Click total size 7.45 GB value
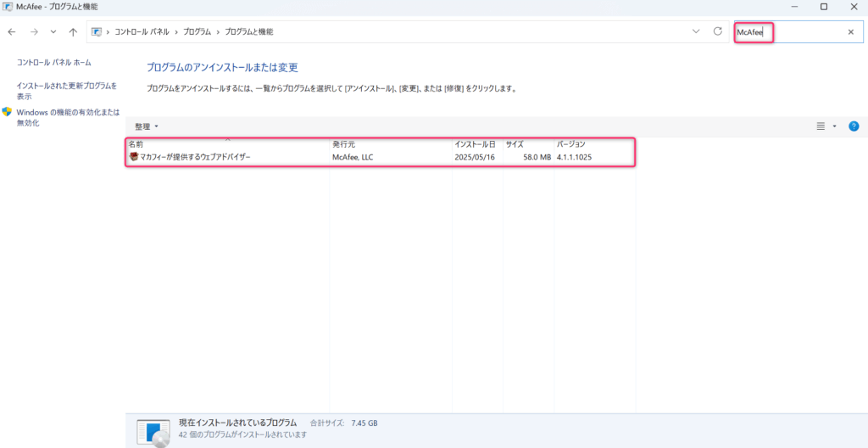This screenshot has height=448, width=868. click(x=364, y=423)
